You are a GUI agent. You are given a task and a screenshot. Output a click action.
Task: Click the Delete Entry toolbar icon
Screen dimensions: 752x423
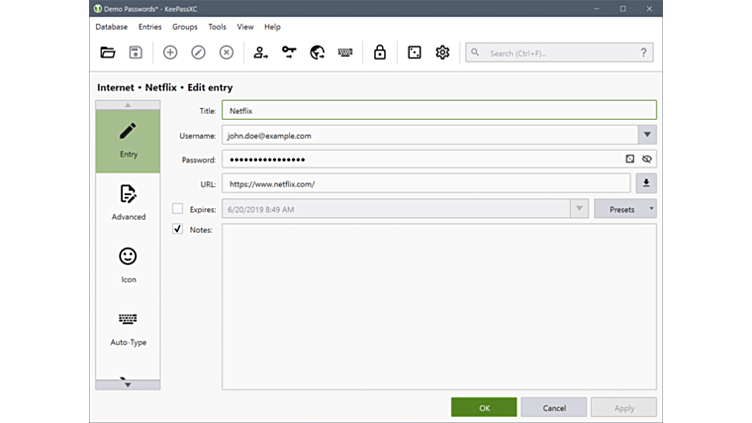coord(226,53)
